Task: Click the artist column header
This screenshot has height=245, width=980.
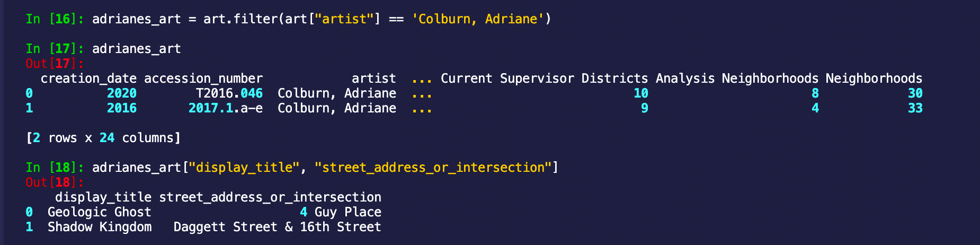Action: pyautogui.click(x=373, y=78)
